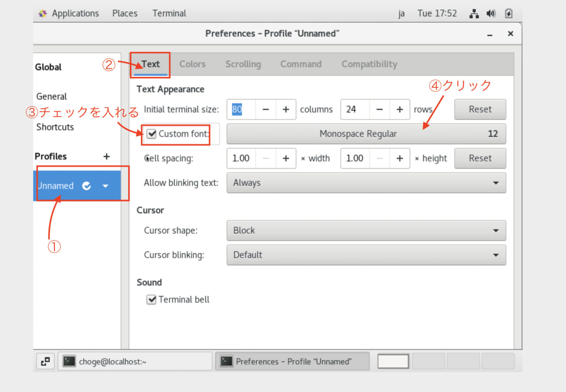Click Reset next to terminal size
This screenshot has height=392, width=566.
[480, 109]
